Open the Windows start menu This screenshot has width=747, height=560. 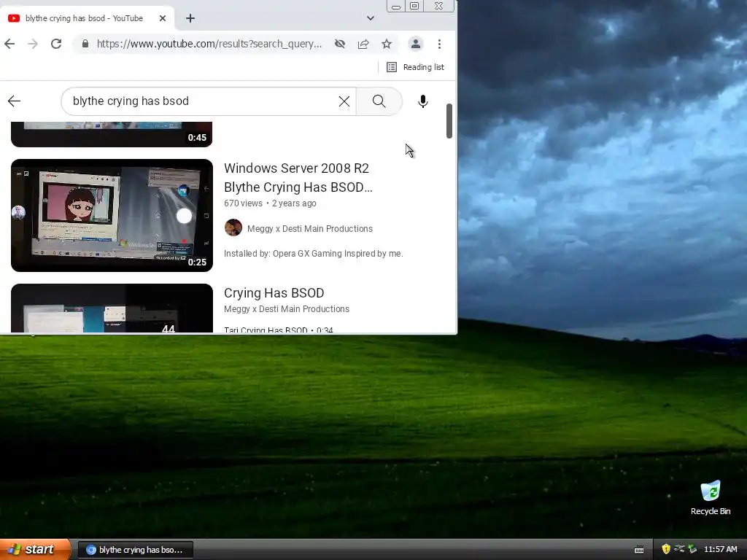(x=35, y=550)
